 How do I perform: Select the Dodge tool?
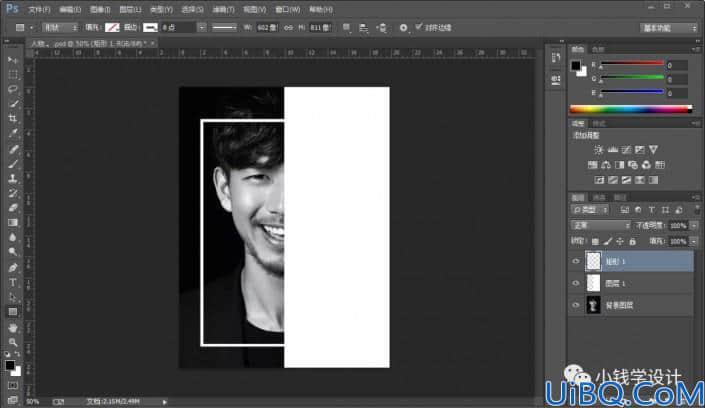(x=13, y=252)
